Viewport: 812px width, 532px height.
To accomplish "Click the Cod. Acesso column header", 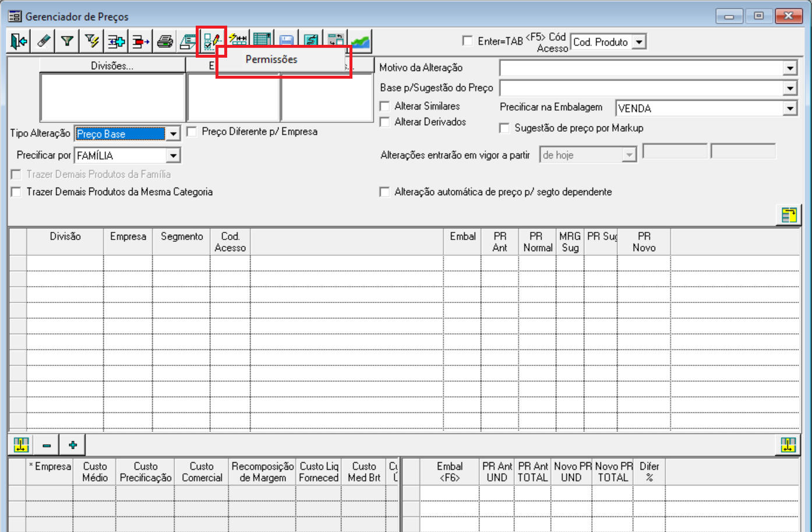I will point(230,242).
